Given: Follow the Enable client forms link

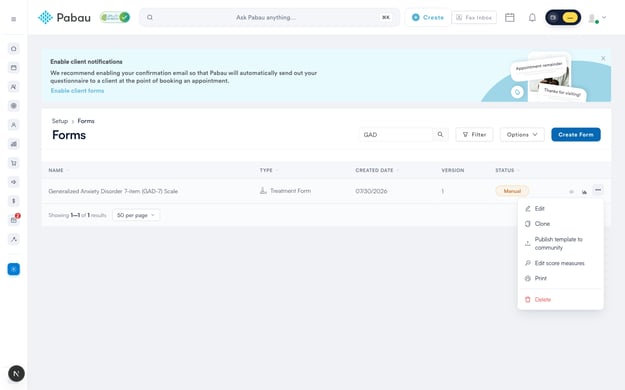Looking at the screenshot, I should tap(77, 91).
